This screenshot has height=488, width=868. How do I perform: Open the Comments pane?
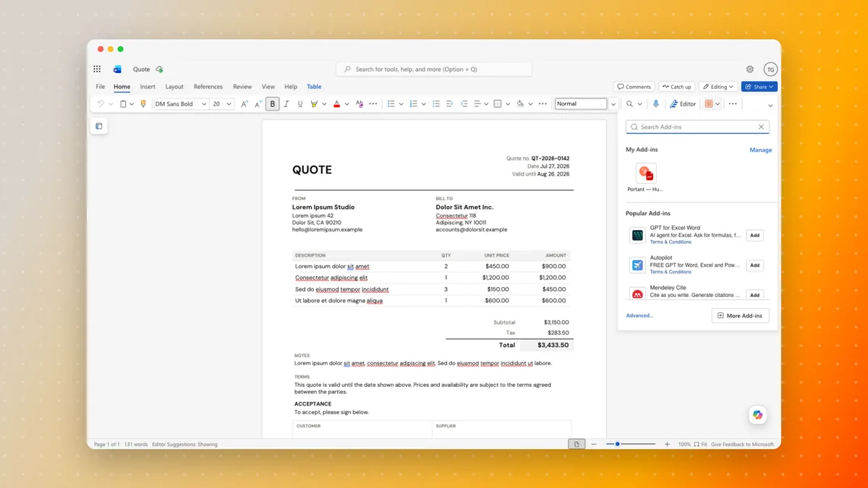pos(634,87)
